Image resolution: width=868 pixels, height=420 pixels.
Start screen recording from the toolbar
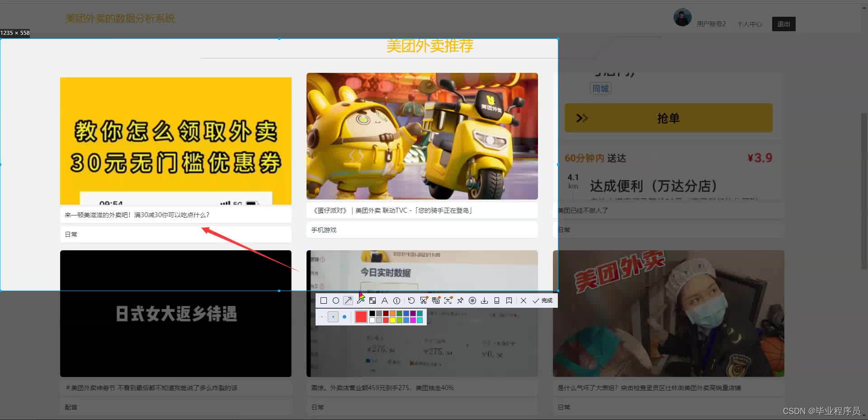[x=472, y=301]
